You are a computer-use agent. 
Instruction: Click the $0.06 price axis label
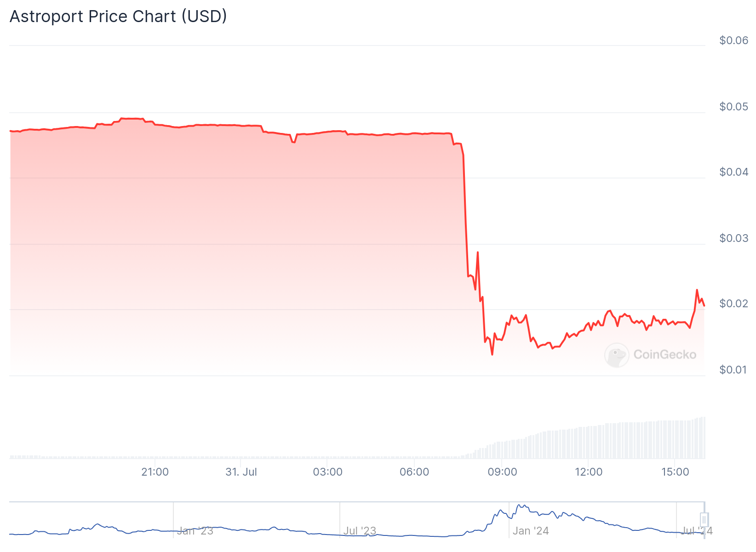(x=734, y=40)
